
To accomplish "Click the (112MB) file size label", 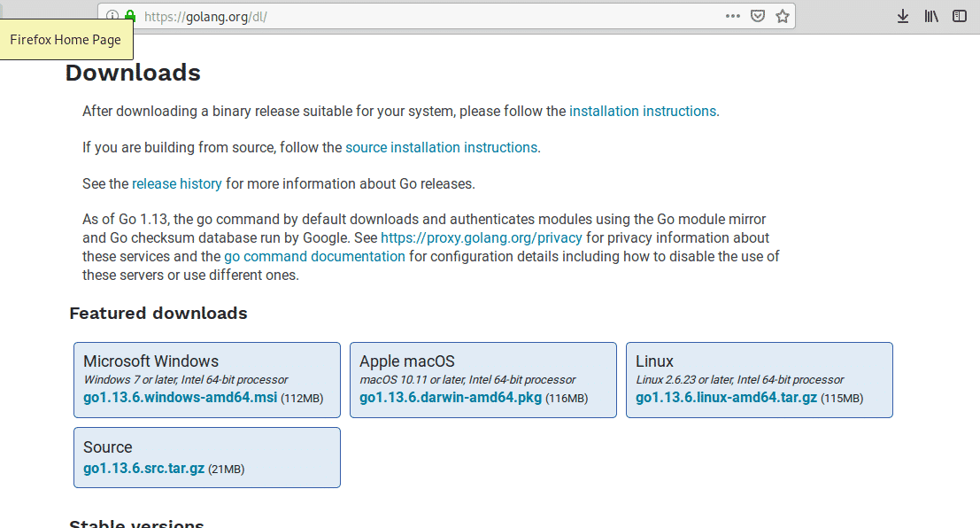I will coord(302,399).
